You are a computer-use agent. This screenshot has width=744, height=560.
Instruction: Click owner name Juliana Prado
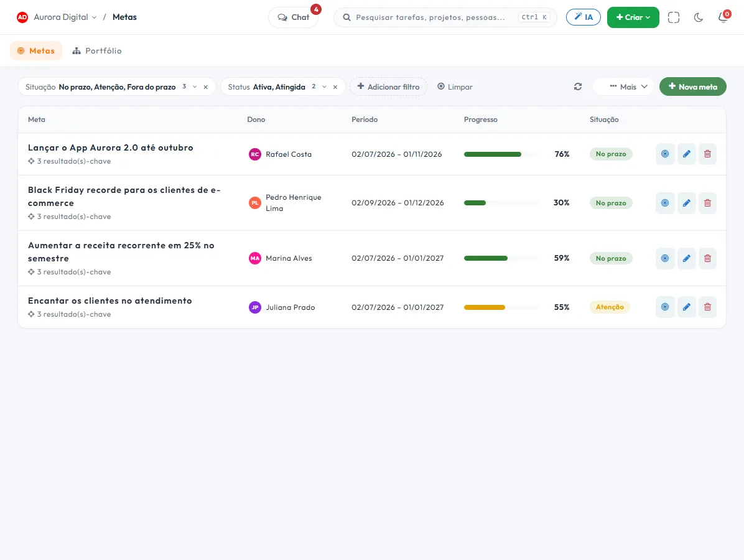[291, 307]
